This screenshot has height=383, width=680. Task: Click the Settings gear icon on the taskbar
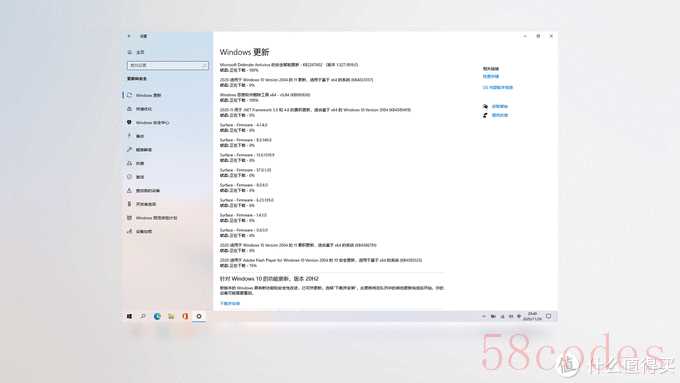click(x=199, y=317)
